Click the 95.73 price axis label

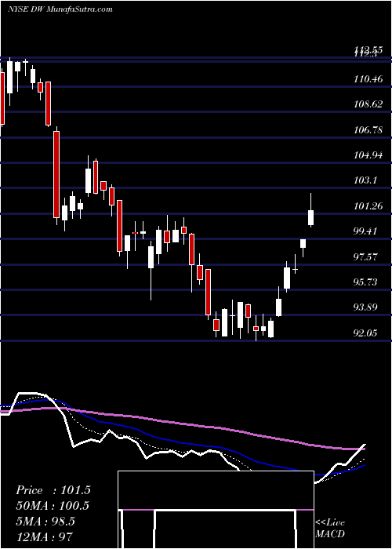366,282
